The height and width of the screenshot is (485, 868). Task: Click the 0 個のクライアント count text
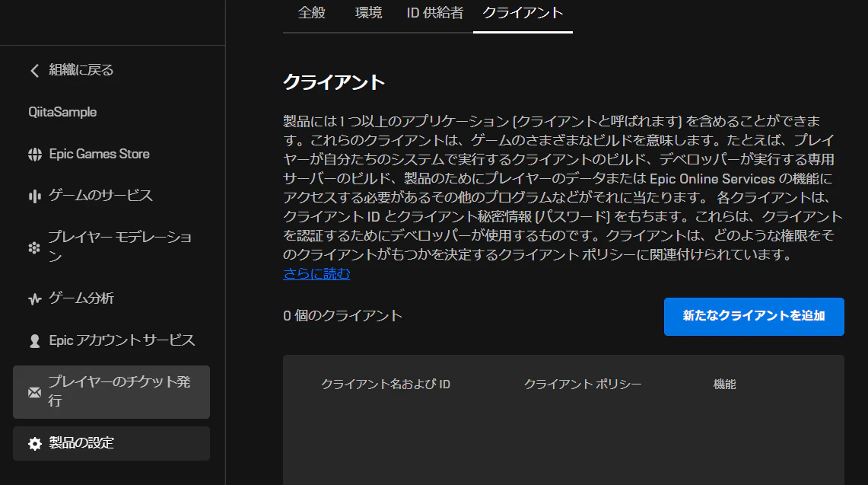[x=342, y=315]
